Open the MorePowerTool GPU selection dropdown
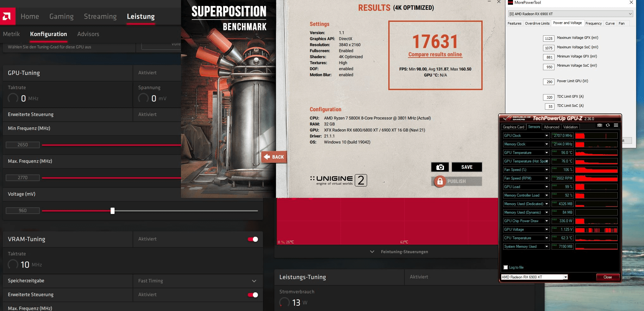Screen dimensions: 644x311 coord(570,14)
